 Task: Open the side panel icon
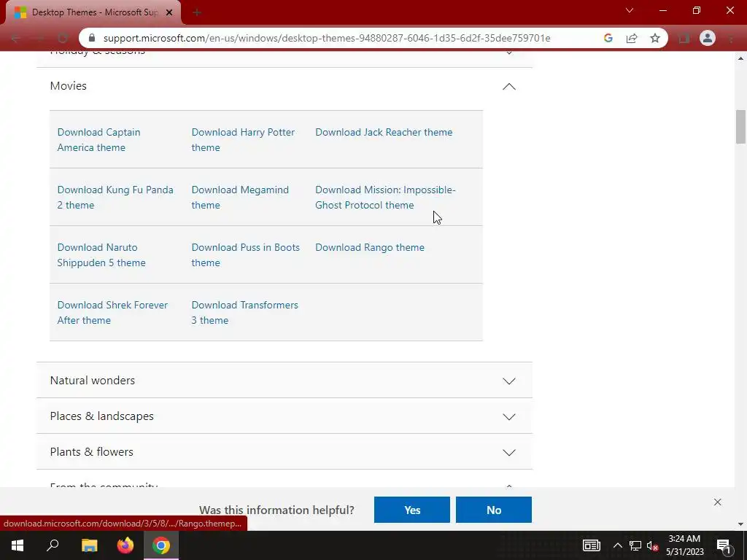pos(684,38)
